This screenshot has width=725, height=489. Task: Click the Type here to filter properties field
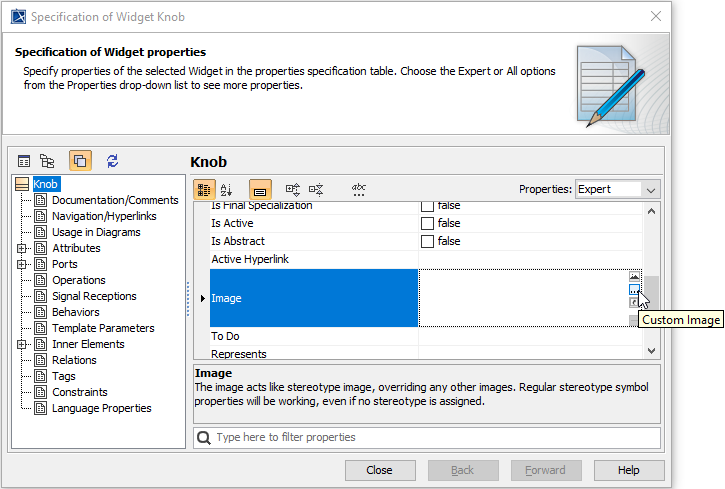click(426, 437)
